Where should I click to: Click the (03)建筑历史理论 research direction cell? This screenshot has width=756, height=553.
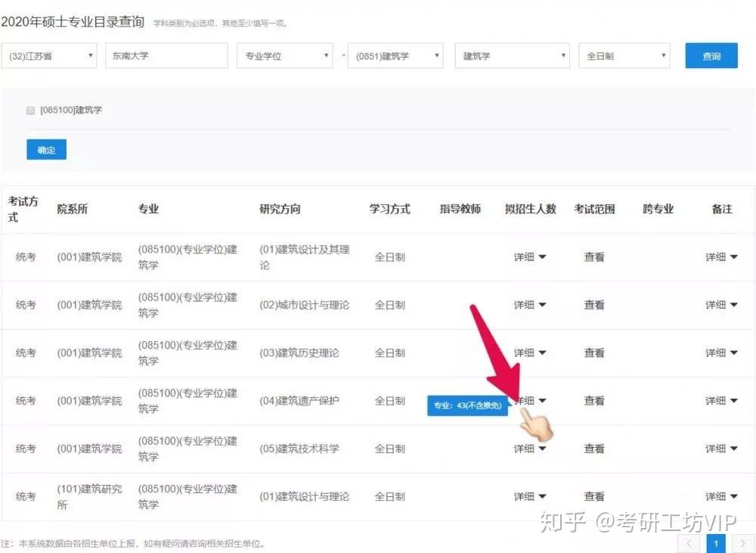pyautogui.click(x=299, y=353)
